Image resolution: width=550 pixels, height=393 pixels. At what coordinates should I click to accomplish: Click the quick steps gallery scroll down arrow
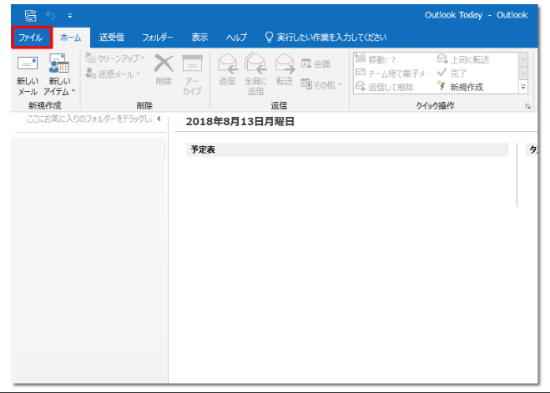[523, 73]
